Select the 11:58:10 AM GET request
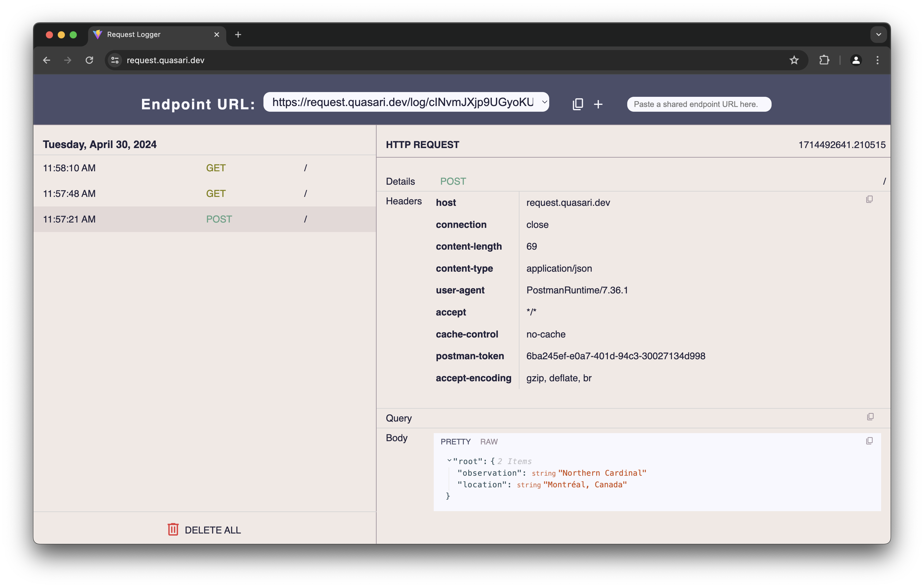924x588 pixels. click(205, 168)
